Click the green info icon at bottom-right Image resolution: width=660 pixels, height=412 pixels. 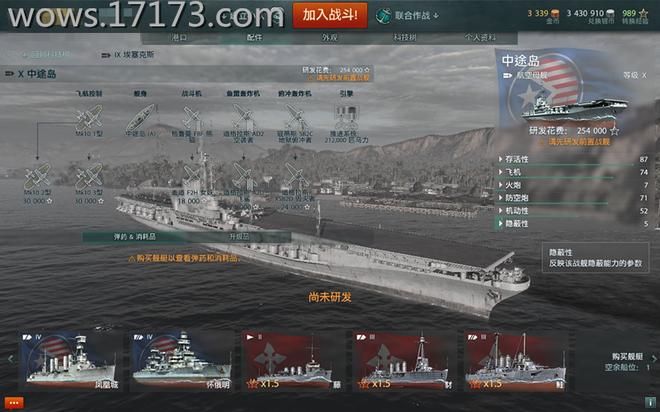[x=650, y=402]
